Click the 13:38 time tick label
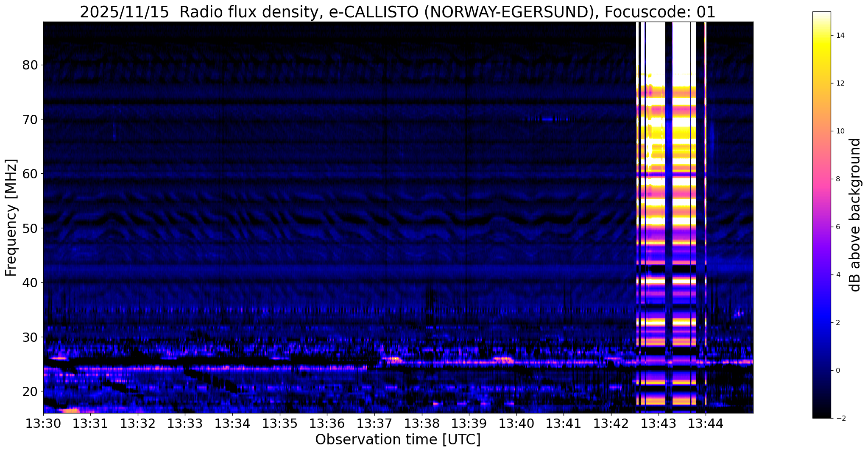This screenshot has height=452, width=868. coord(421,423)
